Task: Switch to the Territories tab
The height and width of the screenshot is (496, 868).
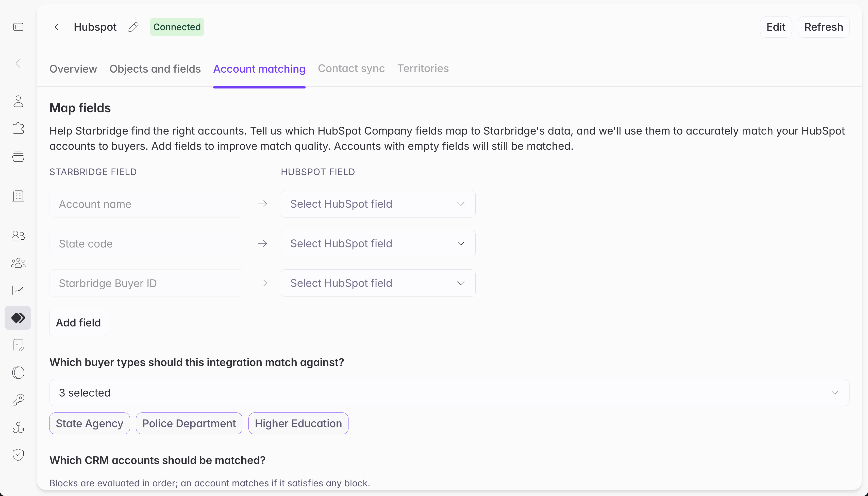Action: (x=423, y=69)
